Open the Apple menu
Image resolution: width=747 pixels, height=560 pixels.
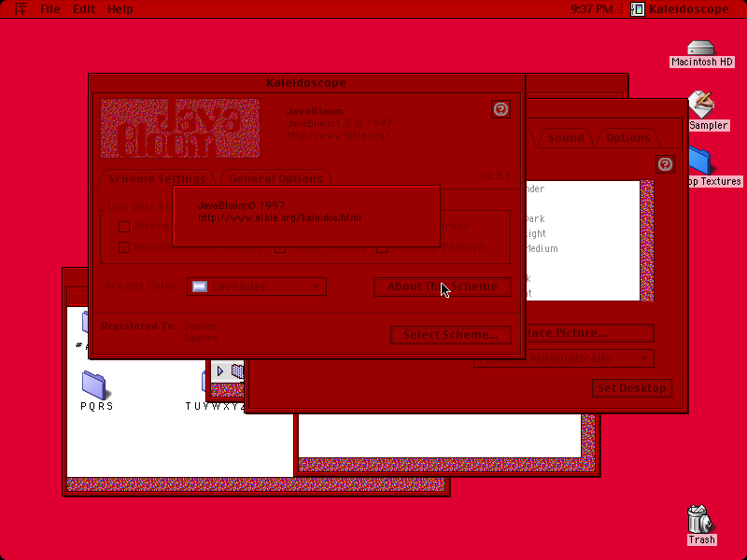point(21,8)
